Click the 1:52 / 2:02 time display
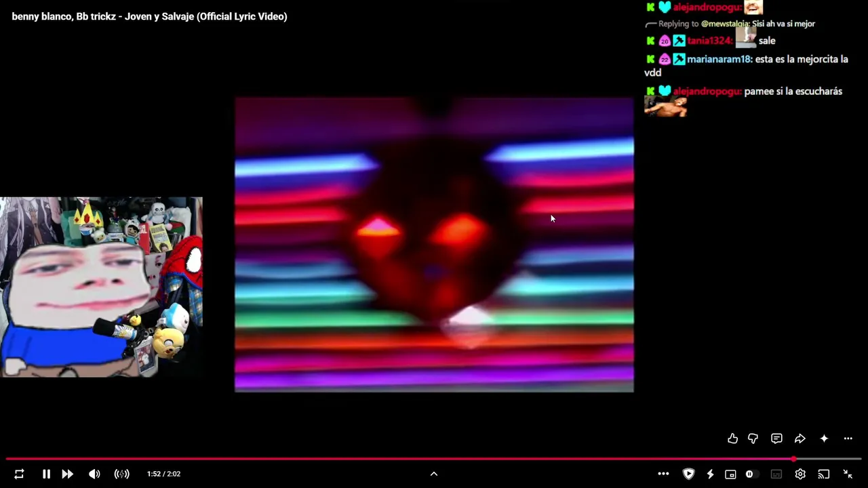 (163, 474)
